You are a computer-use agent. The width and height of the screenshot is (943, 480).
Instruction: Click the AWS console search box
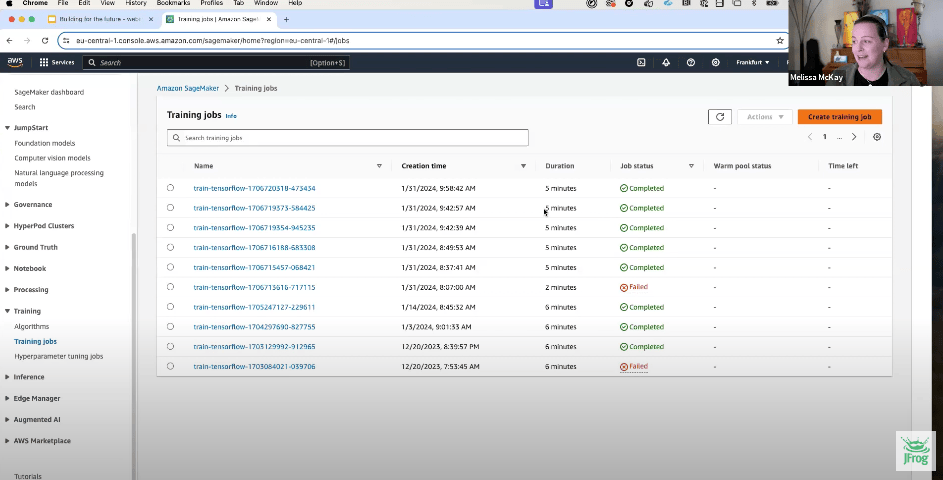215,62
